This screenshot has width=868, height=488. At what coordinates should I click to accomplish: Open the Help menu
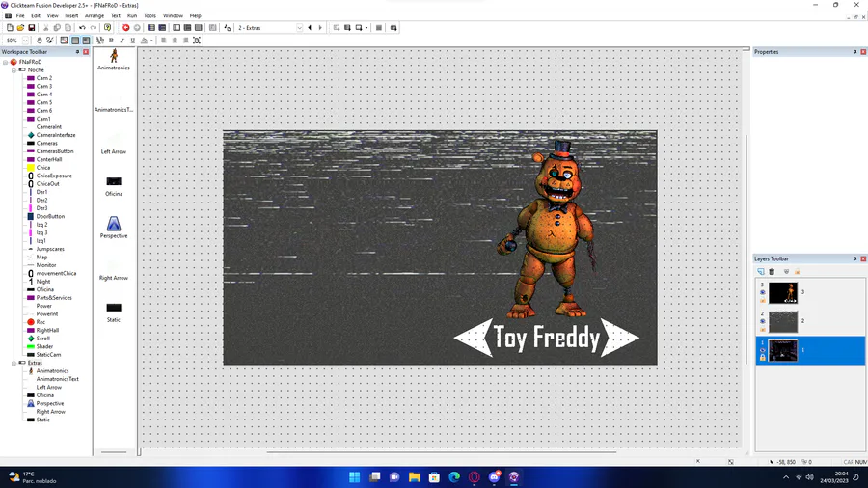pos(196,16)
